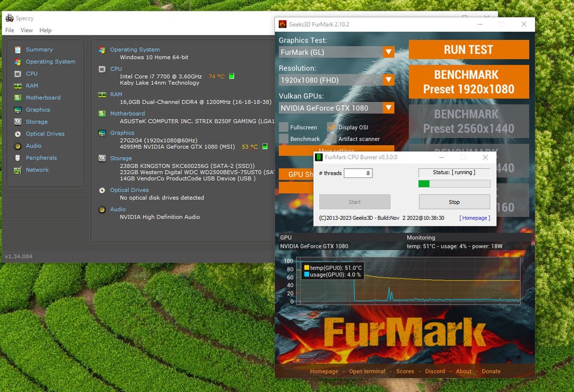Click the # threads input field
The width and height of the screenshot is (574, 392).
[358, 173]
